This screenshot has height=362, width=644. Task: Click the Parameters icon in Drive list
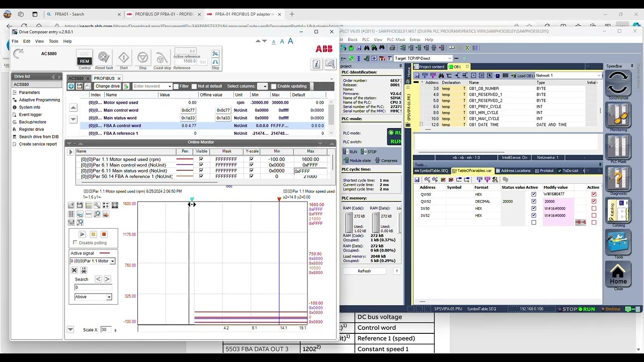click(x=15, y=93)
